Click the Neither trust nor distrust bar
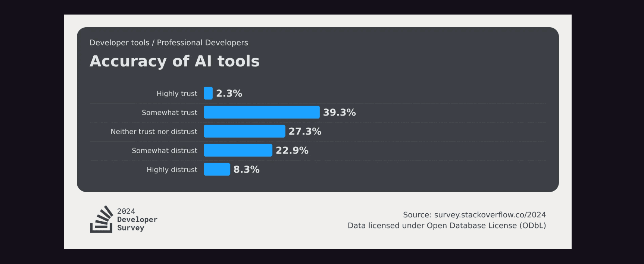Screen dimensions: 644x264 point(244,131)
